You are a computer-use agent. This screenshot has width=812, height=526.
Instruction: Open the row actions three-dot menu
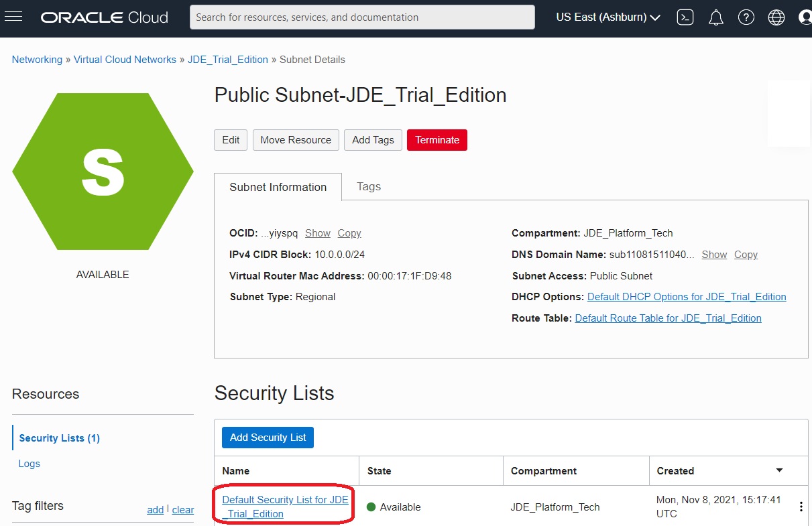tap(801, 507)
